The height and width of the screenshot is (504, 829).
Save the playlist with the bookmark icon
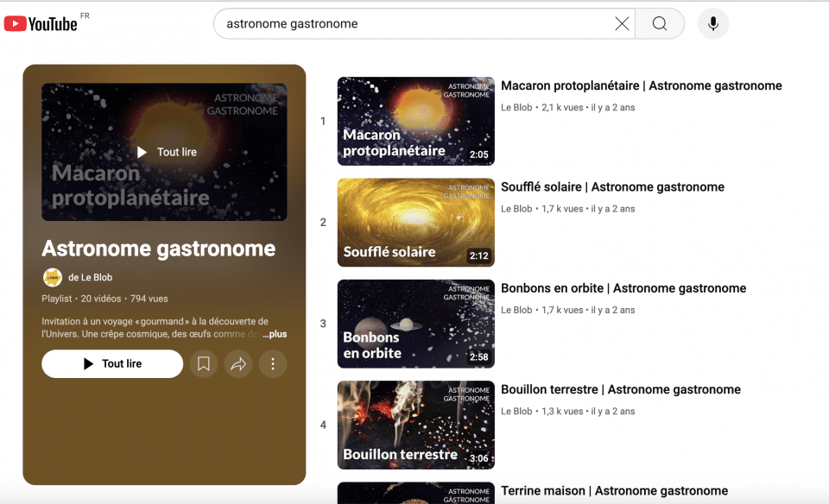(204, 363)
